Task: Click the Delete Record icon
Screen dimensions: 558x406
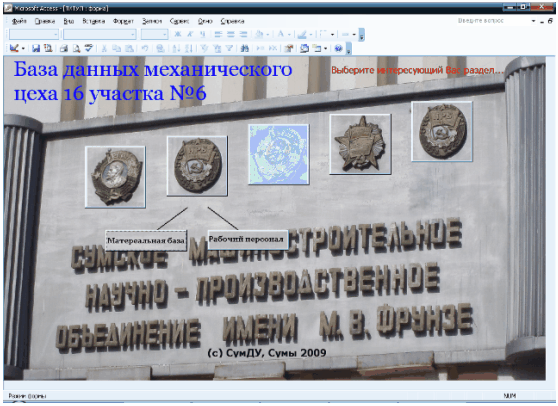Action: click(x=273, y=48)
